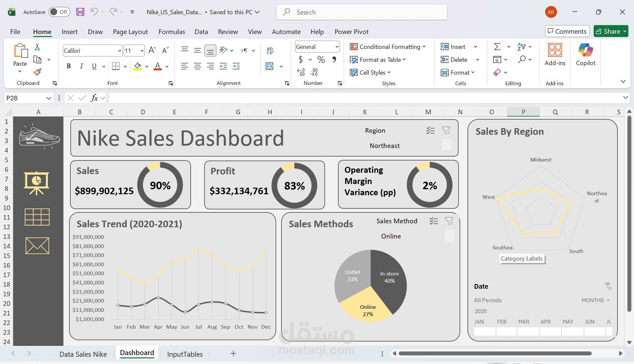Open the Add-ins gallery

pos(555,55)
